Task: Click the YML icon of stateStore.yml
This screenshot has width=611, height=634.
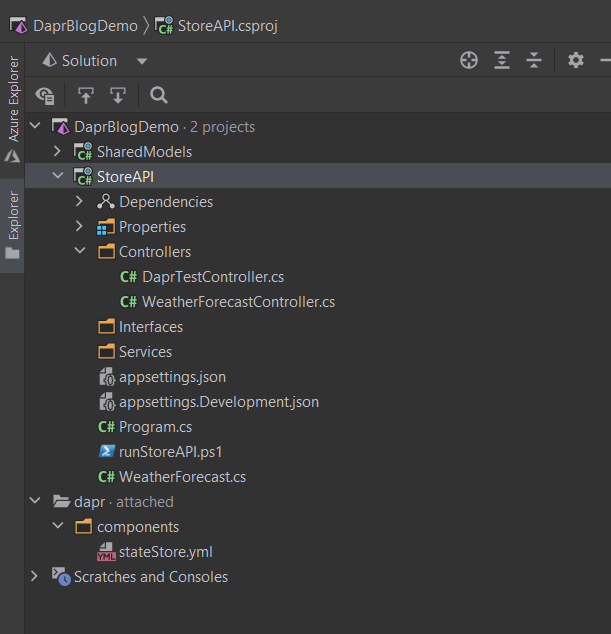Action: 106,552
